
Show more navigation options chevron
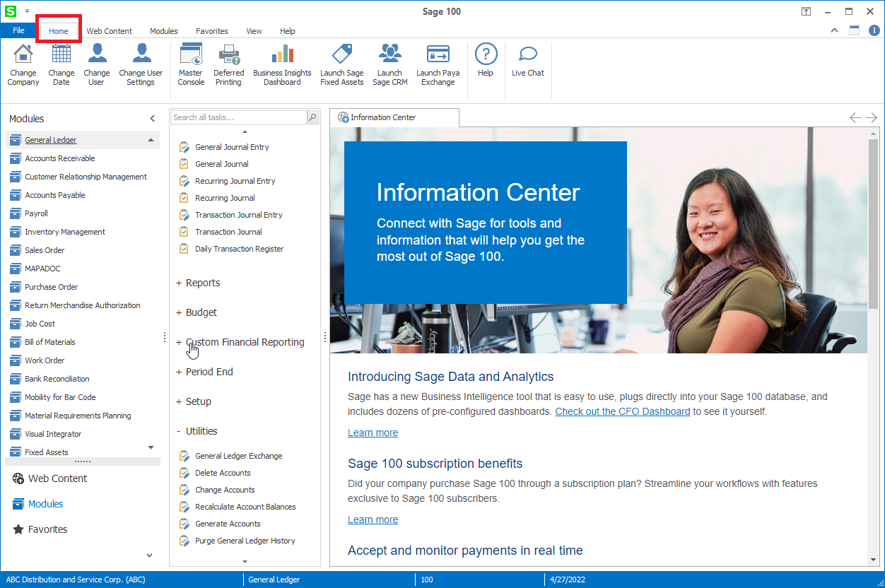coord(149,555)
